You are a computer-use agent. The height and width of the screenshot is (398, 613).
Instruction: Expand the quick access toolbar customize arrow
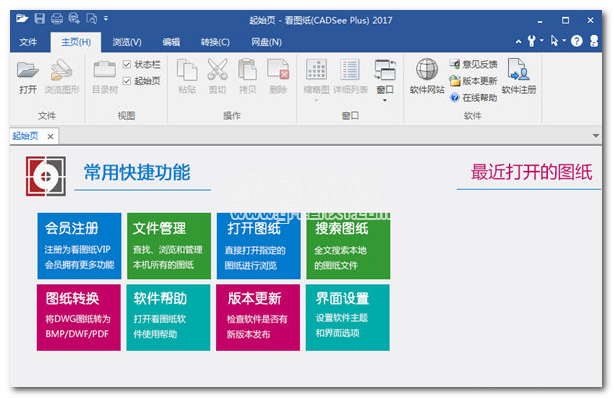pos(106,18)
